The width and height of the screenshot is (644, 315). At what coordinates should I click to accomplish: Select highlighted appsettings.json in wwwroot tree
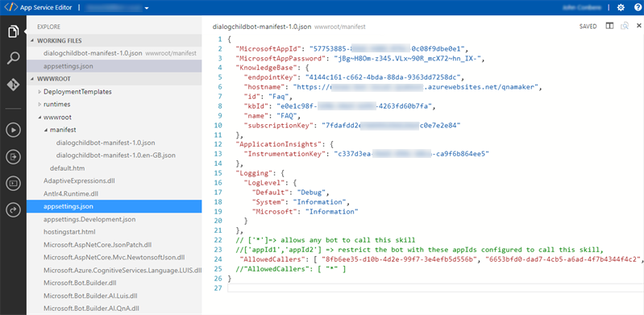pos(114,206)
